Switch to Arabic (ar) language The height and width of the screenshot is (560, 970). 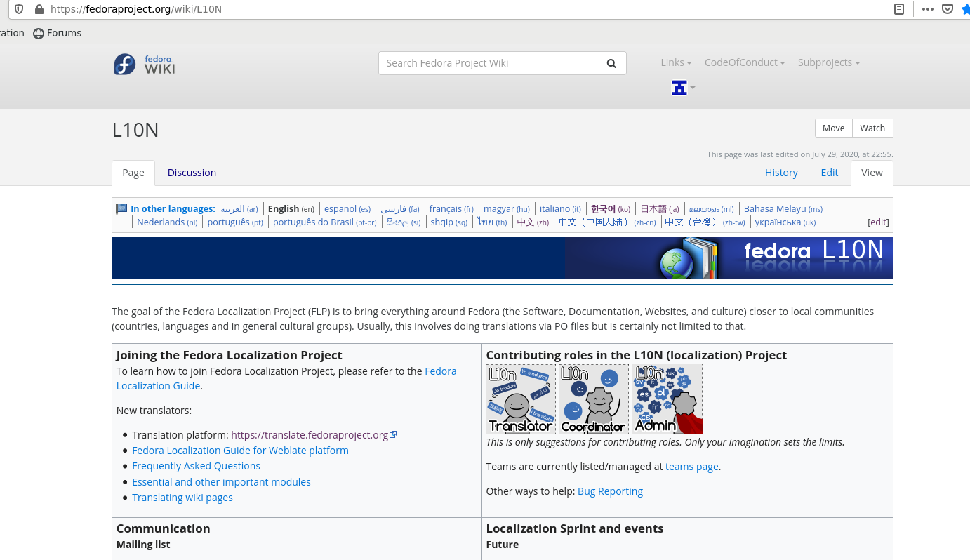[x=239, y=209]
